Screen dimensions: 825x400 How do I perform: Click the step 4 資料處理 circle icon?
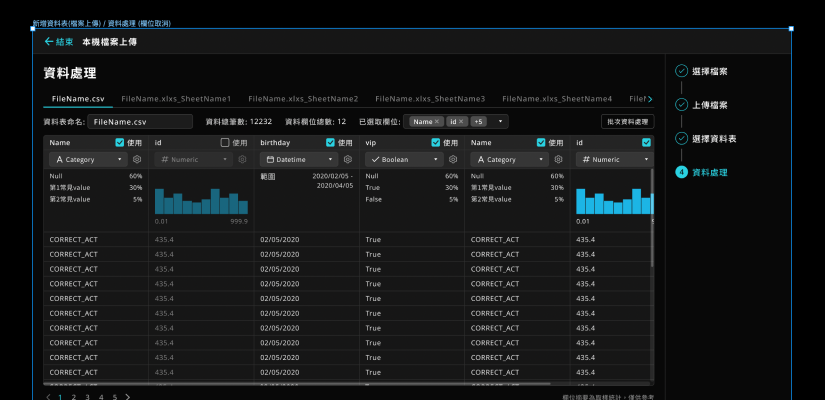[x=681, y=172]
